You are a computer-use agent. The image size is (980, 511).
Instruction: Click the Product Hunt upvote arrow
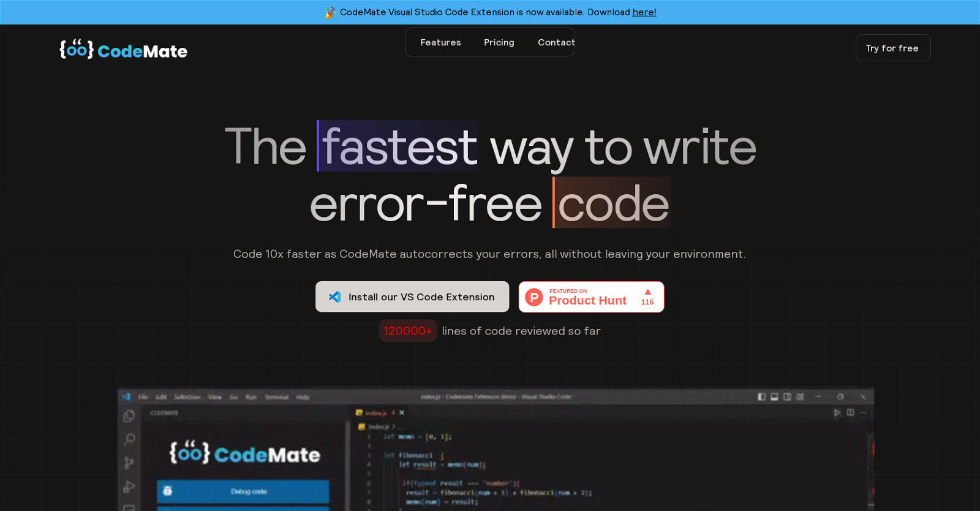click(x=647, y=292)
